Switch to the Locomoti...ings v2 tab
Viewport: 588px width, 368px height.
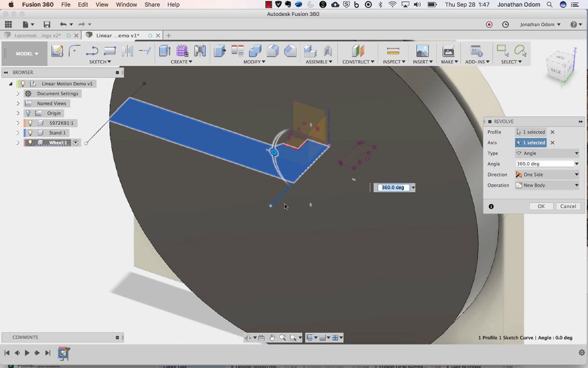(x=38, y=36)
